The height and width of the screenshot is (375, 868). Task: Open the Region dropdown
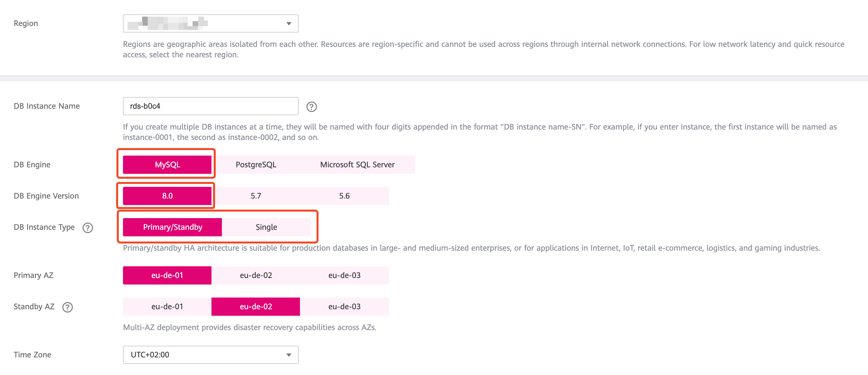pyautogui.click(x=210, y=23)
